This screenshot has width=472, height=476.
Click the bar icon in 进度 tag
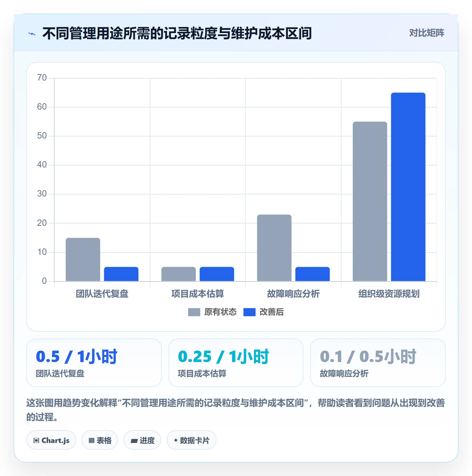coord(134,441)
